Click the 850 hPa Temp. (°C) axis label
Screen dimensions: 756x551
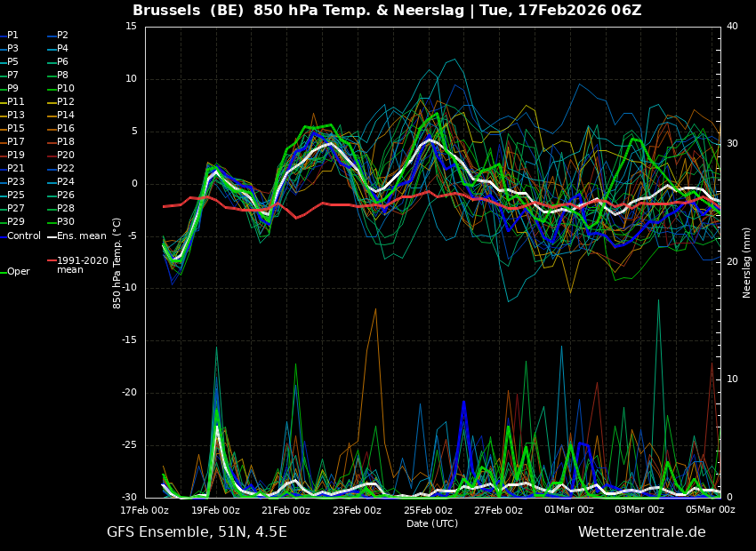click(x=117, y=262)
